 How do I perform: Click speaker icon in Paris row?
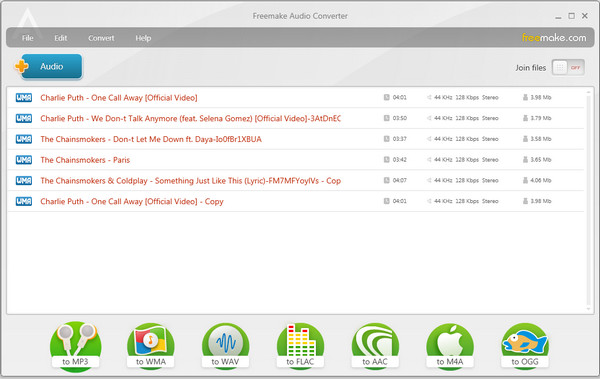(429, 159)
